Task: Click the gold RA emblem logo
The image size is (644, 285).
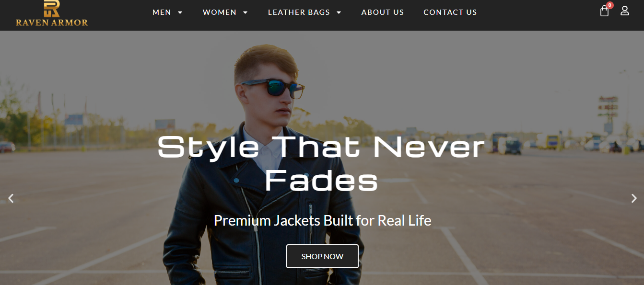Action: pos(52,9)
